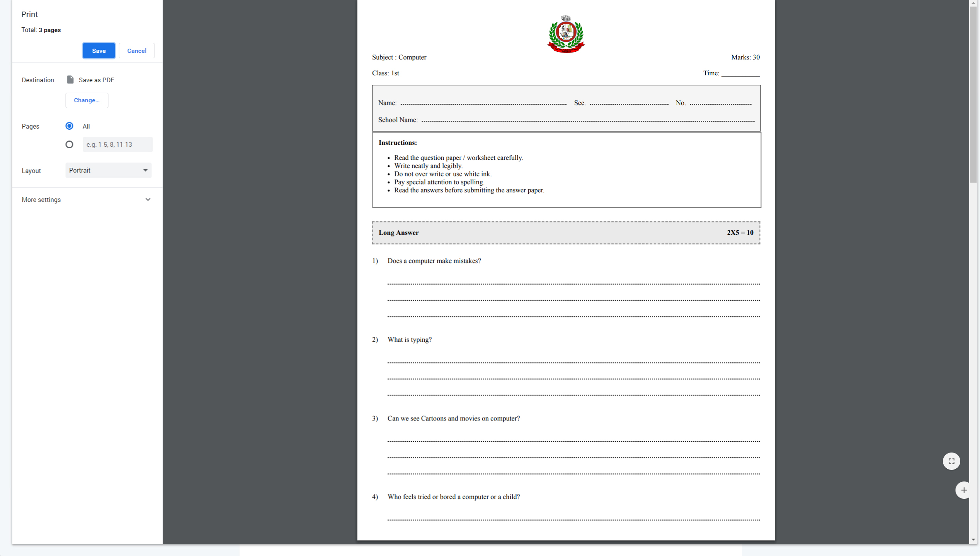Click the preview scrollbar down arrow
This screenshot has width=980, height=556.
pyautogui.click(x=973, y=539)
